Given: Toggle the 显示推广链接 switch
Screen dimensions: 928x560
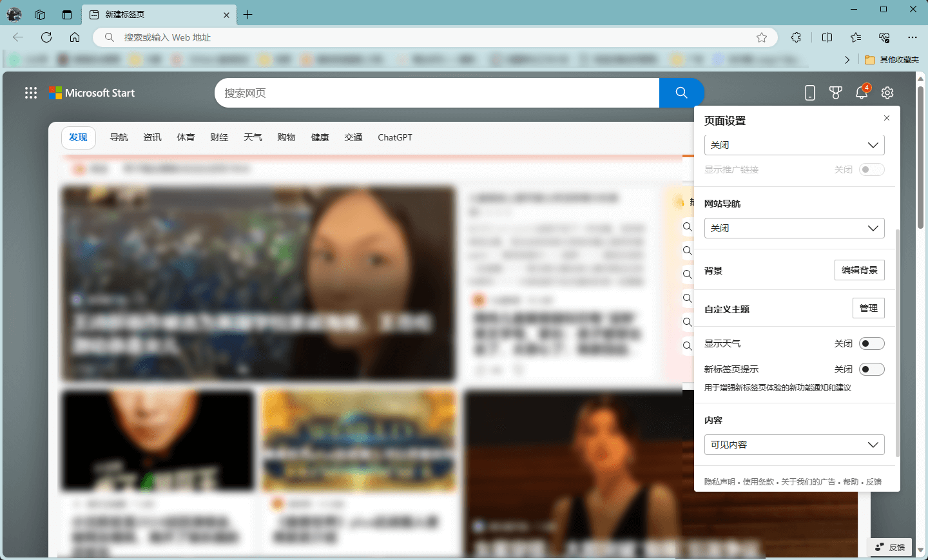Looking at the screenshot, I should pos(871,169).
